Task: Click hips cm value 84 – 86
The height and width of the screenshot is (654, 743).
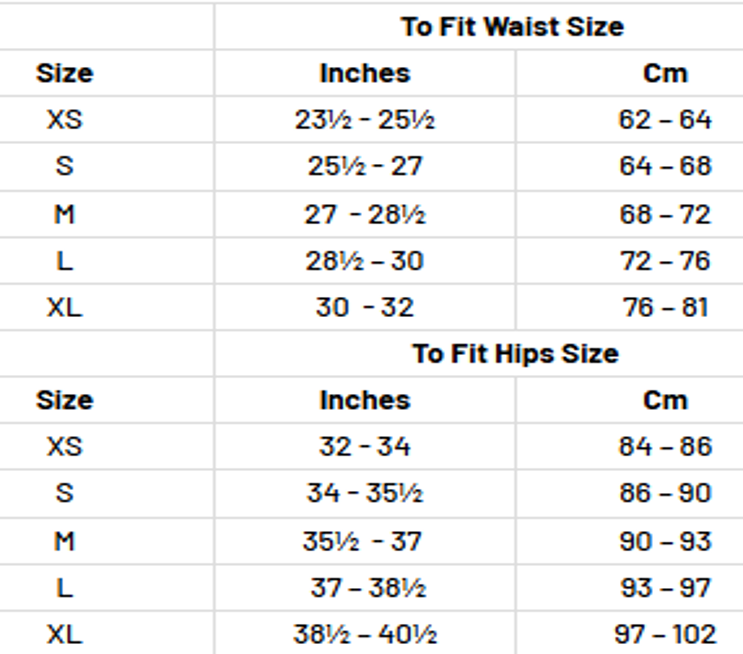Action: click(665, 446)
